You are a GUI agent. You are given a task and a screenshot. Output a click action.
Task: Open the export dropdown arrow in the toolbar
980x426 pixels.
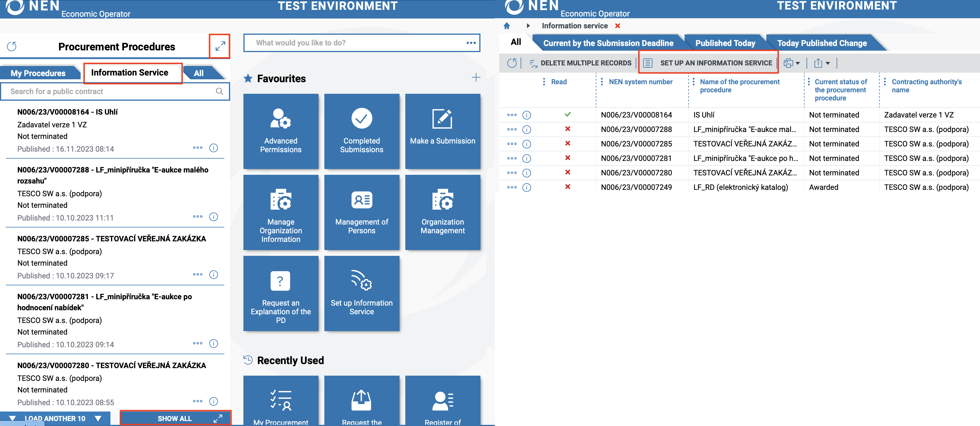click(827, 63)
